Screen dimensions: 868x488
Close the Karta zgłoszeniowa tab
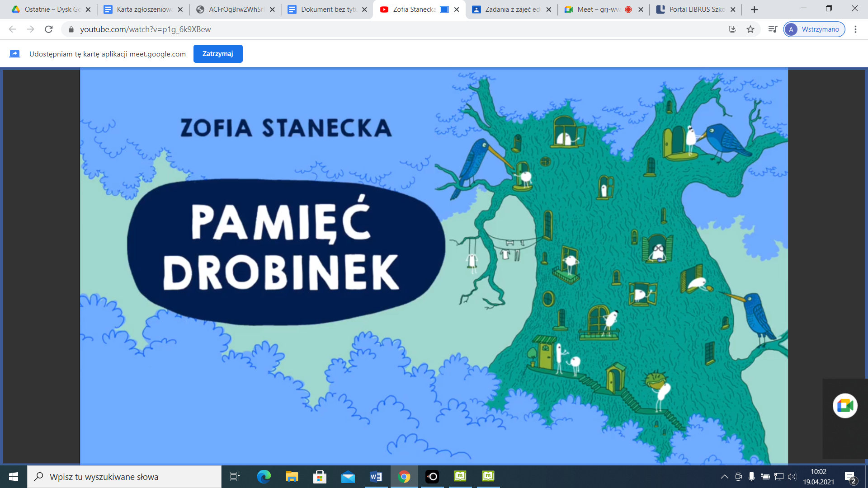point(180,9)
